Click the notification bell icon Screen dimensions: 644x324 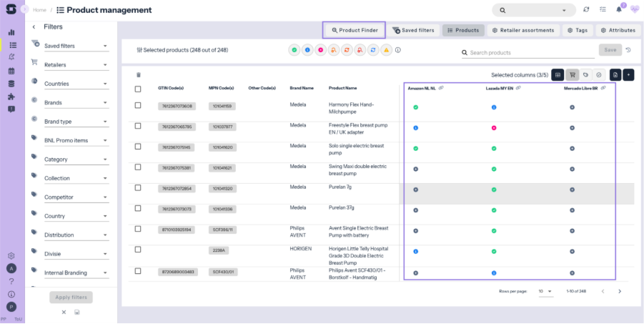tap(618, 10)
